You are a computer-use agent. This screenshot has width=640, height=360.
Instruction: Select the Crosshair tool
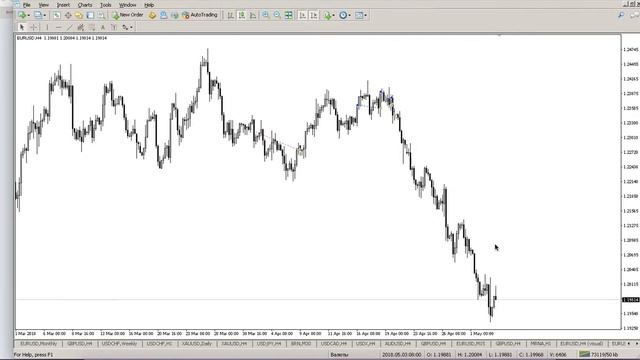click(34, 27)
